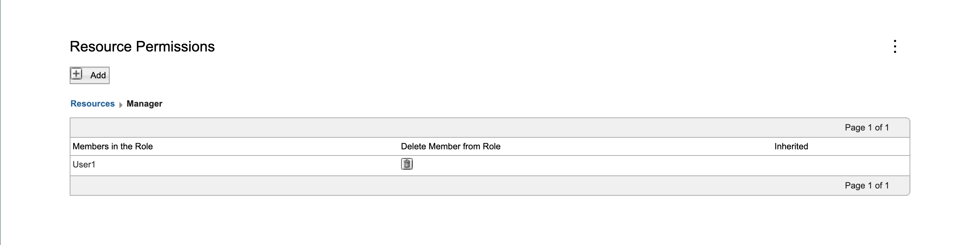
Task: Open the Manager node in the breadcrumb path
Action: [x=143, y=104]
